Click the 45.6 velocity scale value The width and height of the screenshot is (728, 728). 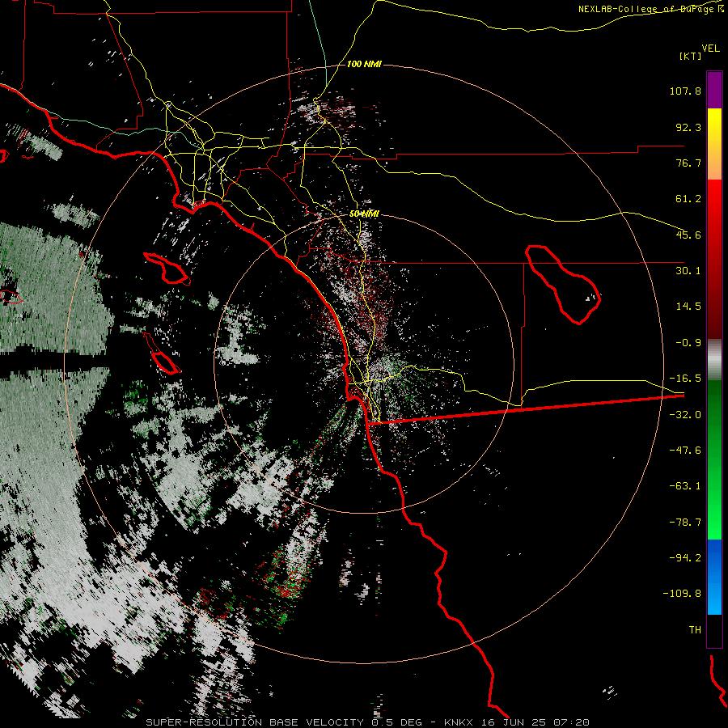click(x=688, y=235)
